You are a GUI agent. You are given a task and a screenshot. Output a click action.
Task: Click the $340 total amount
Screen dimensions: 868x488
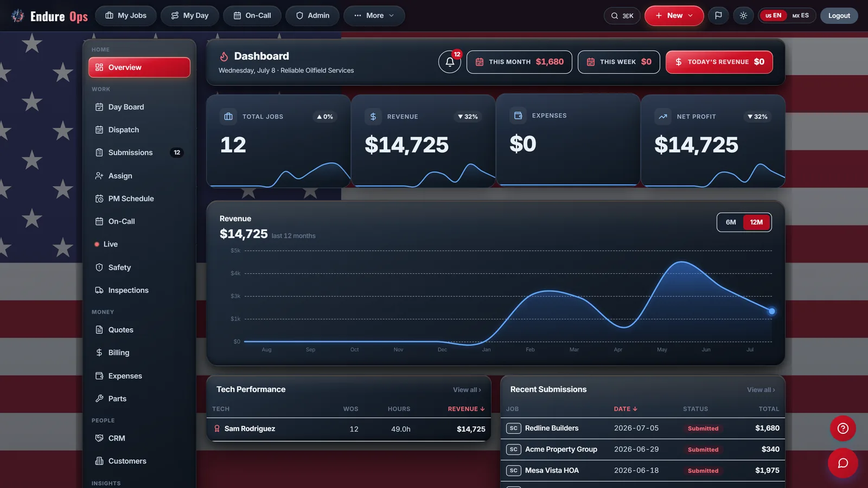pos(770,450)
